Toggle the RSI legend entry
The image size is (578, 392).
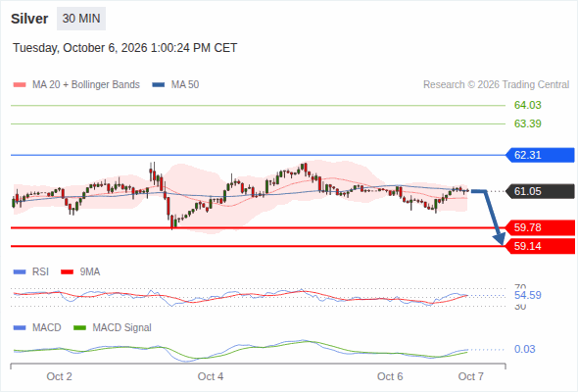tap(31, 271)
